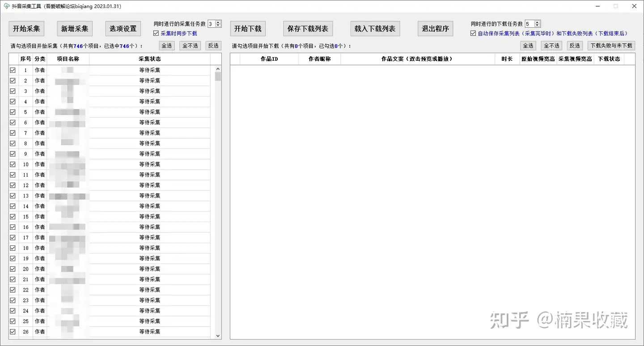Image resolution: width=644 pixels, height=346 pixels.
Task: Click 全选 above the download list
Action: tap(528, 46)
